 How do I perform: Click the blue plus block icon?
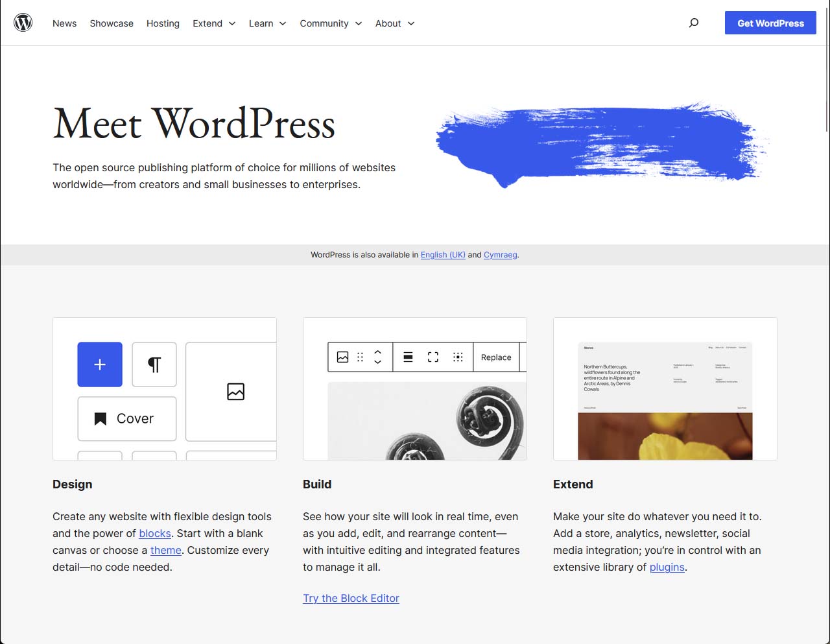[x=100, y=364]
